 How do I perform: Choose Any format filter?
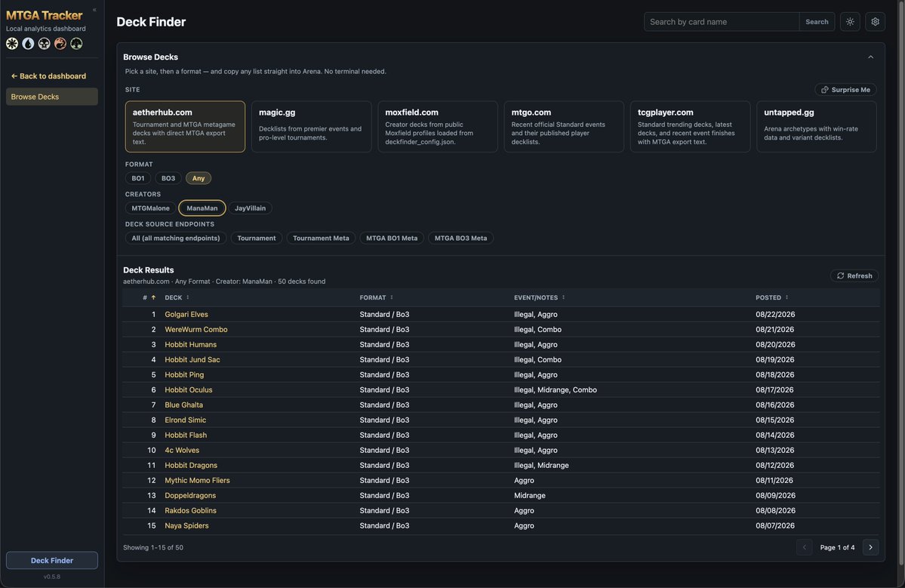pos(199,178)
